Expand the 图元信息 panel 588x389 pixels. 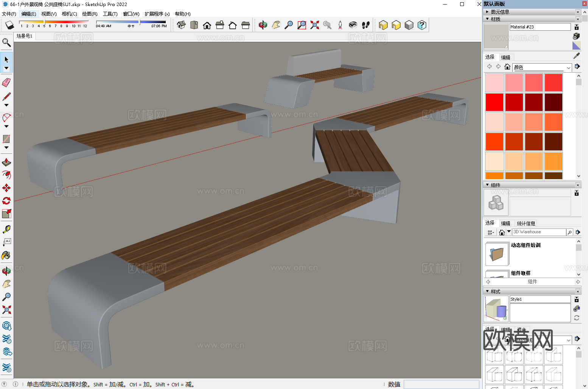click(x=487, y=12)
